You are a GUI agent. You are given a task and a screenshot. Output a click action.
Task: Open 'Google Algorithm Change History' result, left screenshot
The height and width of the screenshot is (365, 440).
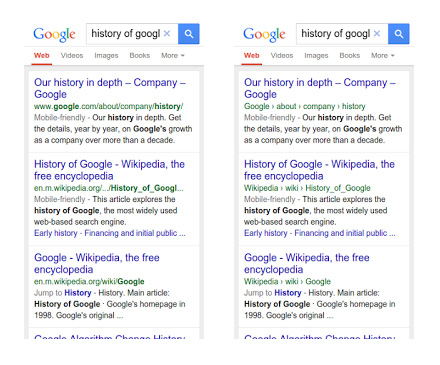coord(110,337)
